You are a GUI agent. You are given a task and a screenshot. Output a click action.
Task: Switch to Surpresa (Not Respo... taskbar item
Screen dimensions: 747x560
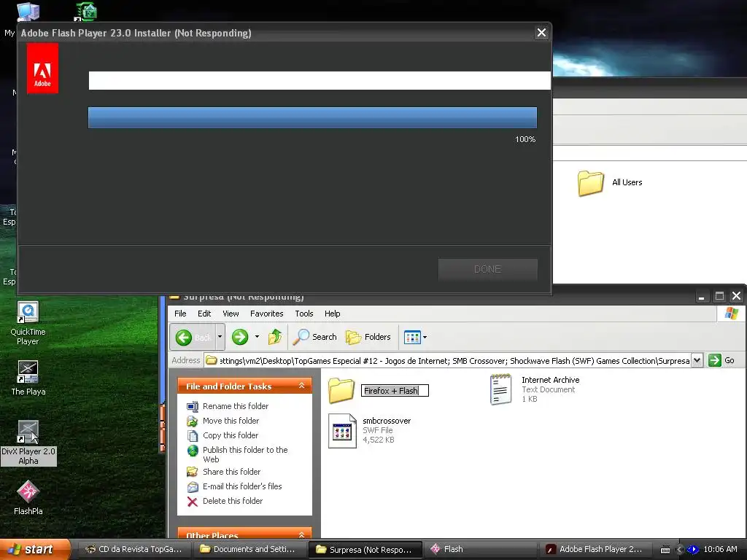[365, 550]
